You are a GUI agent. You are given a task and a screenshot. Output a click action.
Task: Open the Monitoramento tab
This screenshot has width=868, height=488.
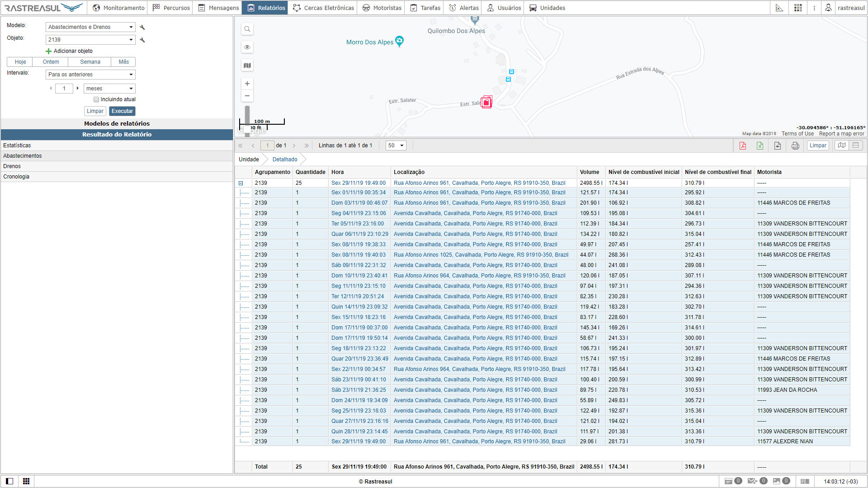tap(118, 8)
